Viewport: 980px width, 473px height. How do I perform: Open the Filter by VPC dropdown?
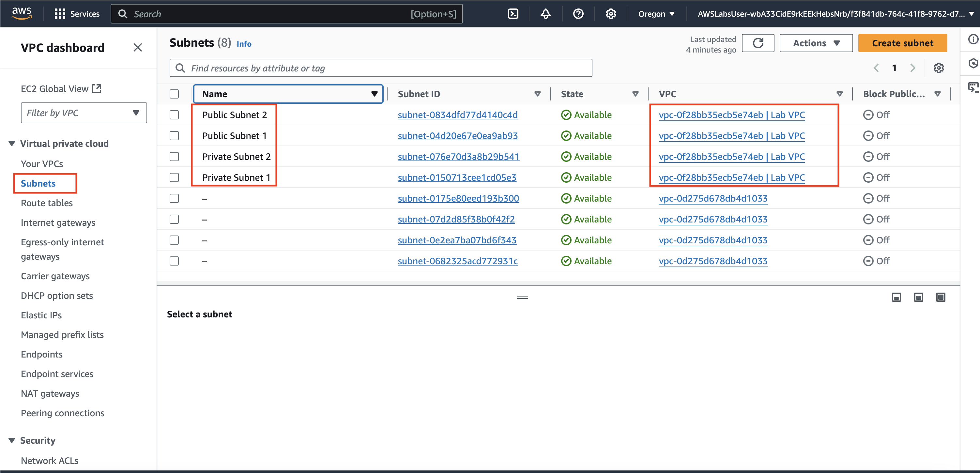84,113
